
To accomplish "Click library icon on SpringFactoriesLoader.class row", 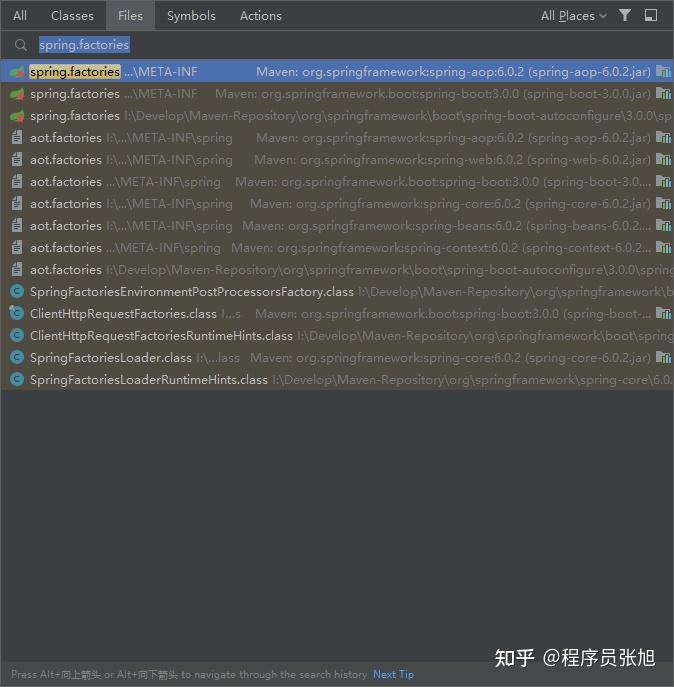I will tap(663, 358).
